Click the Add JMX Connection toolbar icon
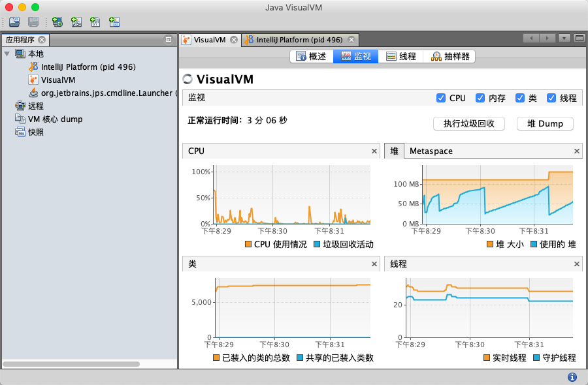Screen dimensions: 588x385 pyautogui.click(x=76, y=22)
